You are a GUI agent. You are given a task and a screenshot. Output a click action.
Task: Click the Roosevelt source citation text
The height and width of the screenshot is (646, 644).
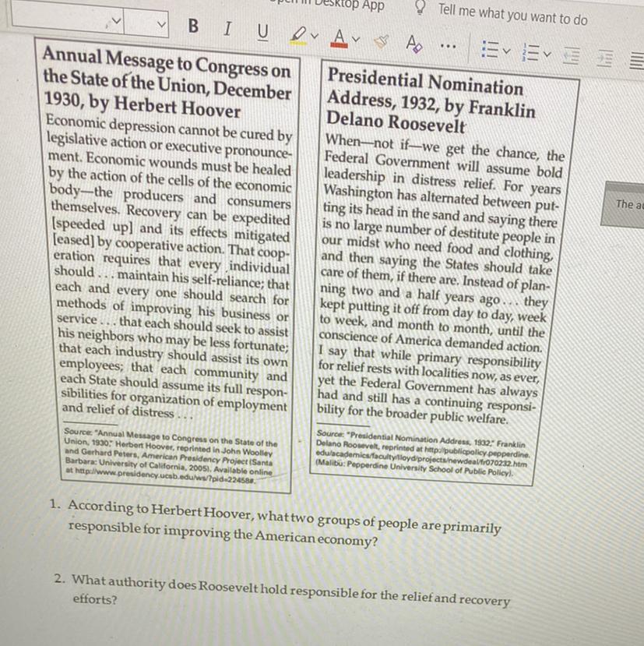423,455
